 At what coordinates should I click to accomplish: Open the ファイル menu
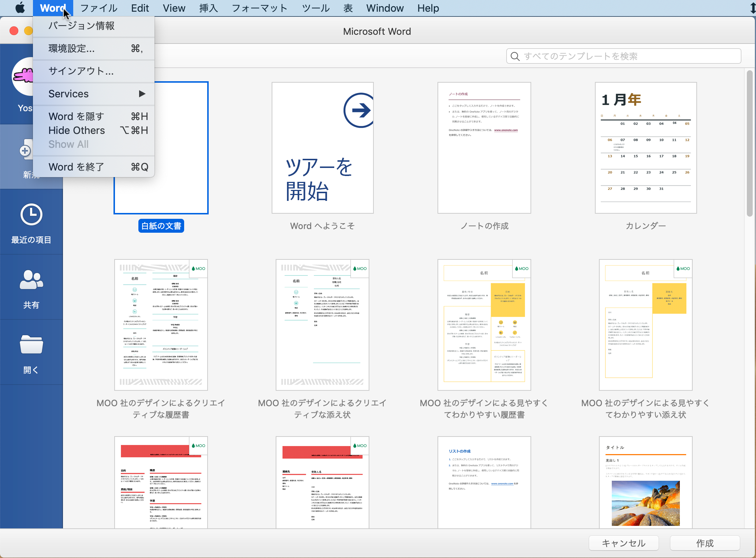point(98,8)
